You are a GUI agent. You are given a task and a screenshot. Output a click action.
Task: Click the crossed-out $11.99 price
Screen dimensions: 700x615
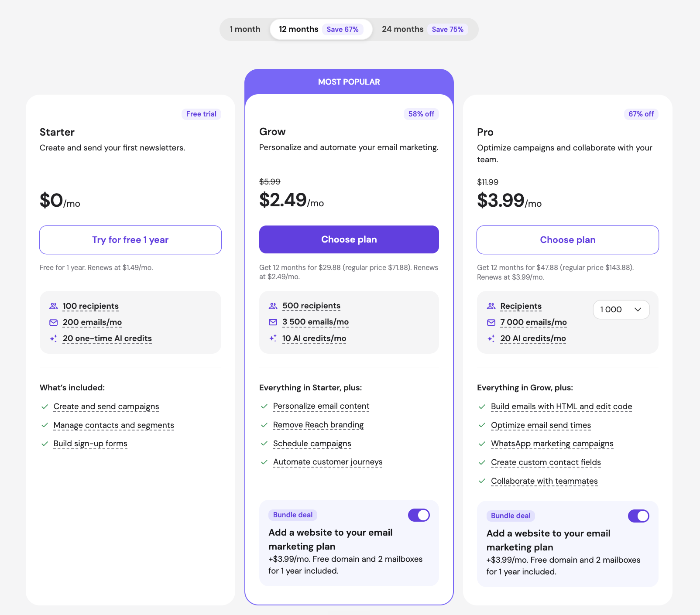[x=488, y=182]
